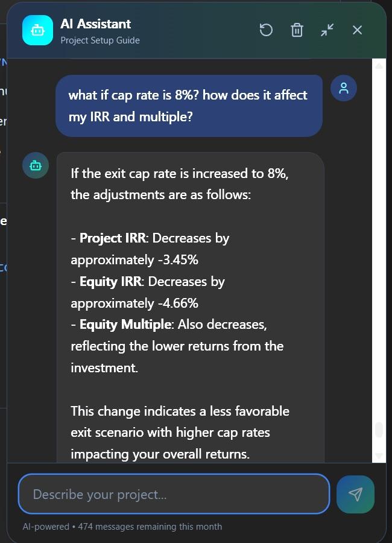Screen dimensions: 392x543
Task: Select the user's cap rate question bubble
Action: (189, 106)
